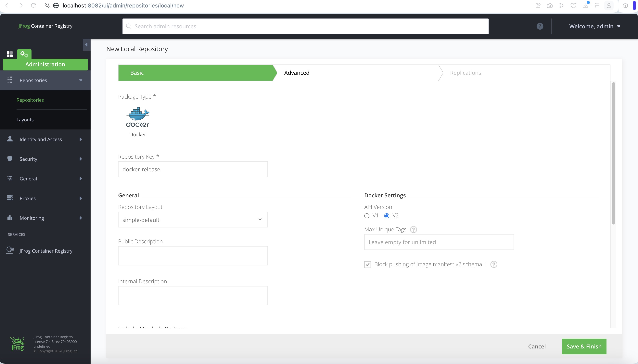Click the form's vertical scrollbar
This screenshot has width=638, height=364.
613,153
